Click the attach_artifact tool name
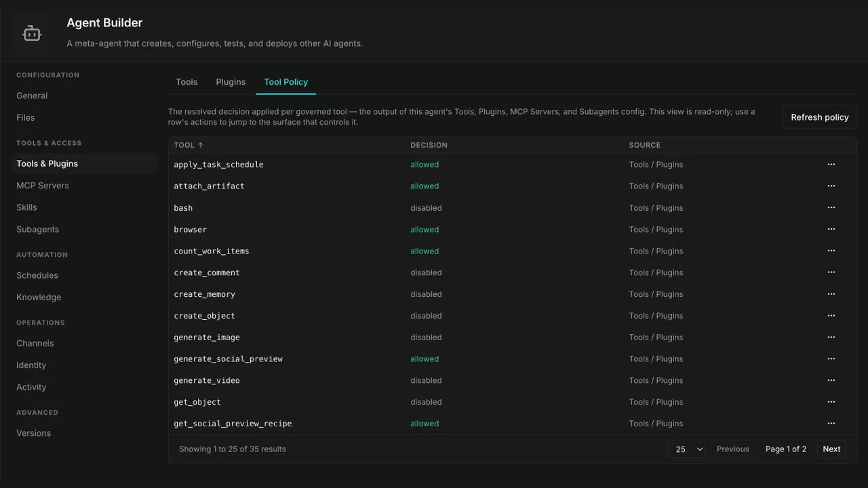 [209, 186]
